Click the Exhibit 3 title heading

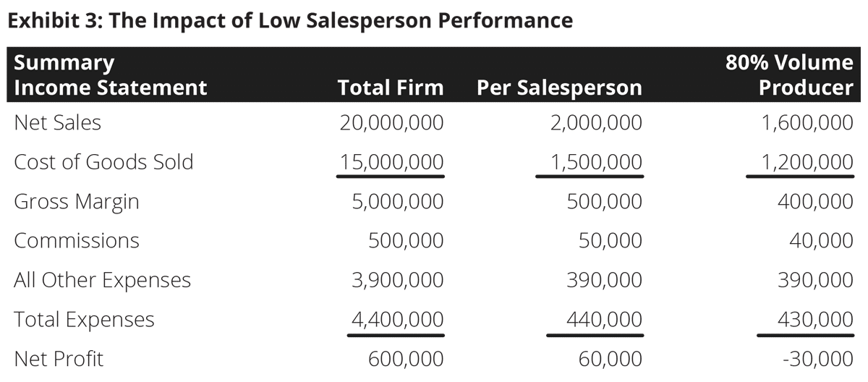[289, 20]
